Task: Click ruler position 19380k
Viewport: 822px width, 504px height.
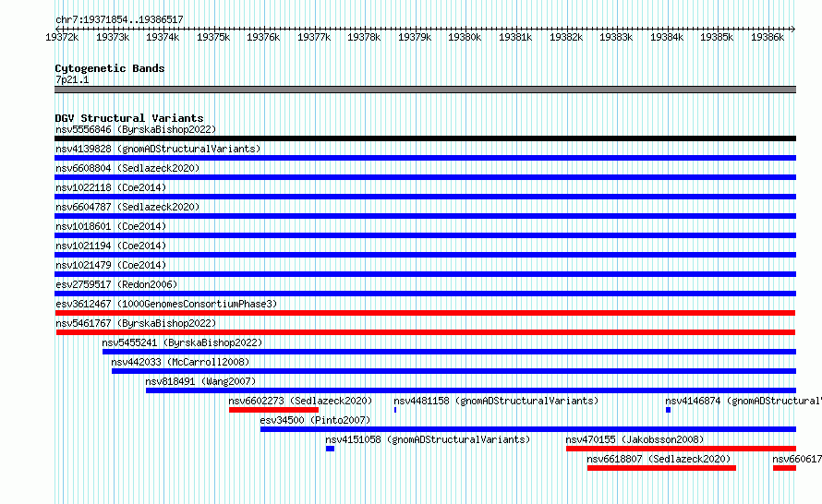Action: 465,37
